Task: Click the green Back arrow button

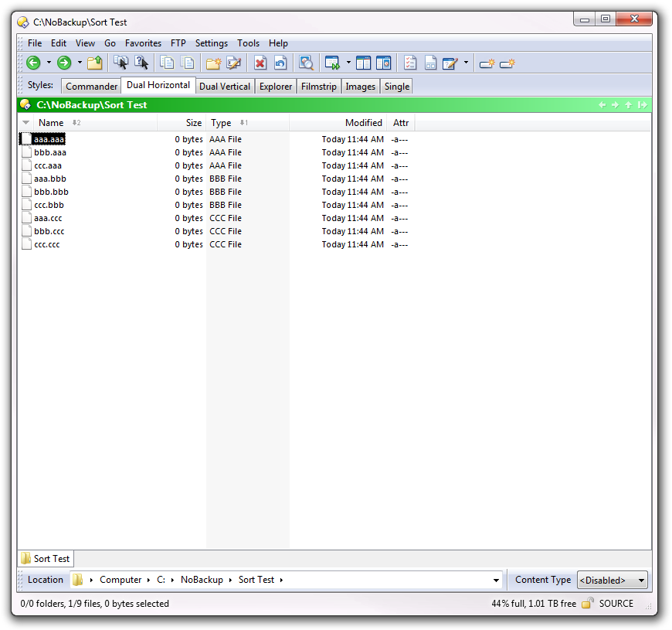Action: tap(33, 63)
